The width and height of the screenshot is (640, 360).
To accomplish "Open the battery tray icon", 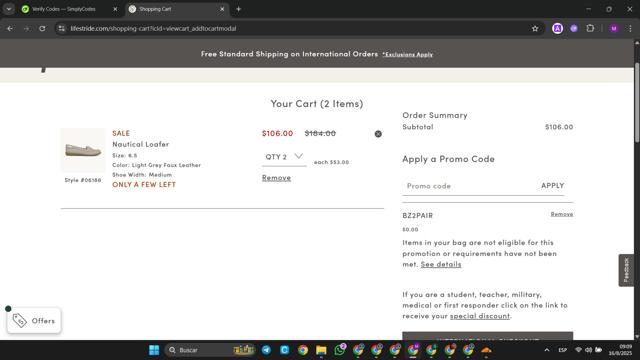I will [598, 350].
